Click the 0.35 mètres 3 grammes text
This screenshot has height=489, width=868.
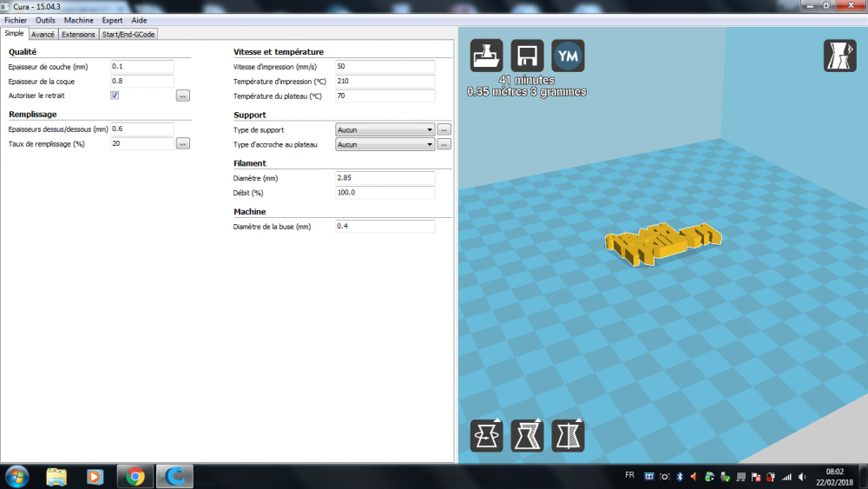tap(527, 92)
